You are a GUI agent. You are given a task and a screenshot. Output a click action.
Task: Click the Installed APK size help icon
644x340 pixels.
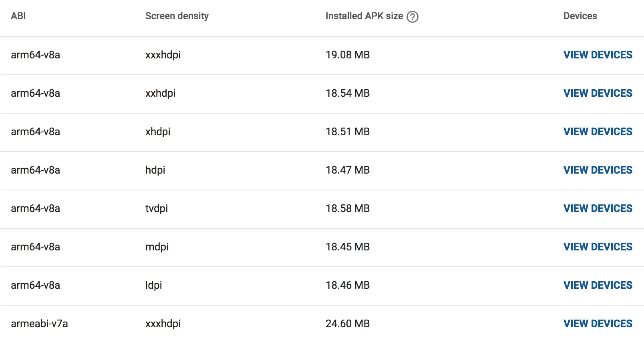click(x=412, y=16)
